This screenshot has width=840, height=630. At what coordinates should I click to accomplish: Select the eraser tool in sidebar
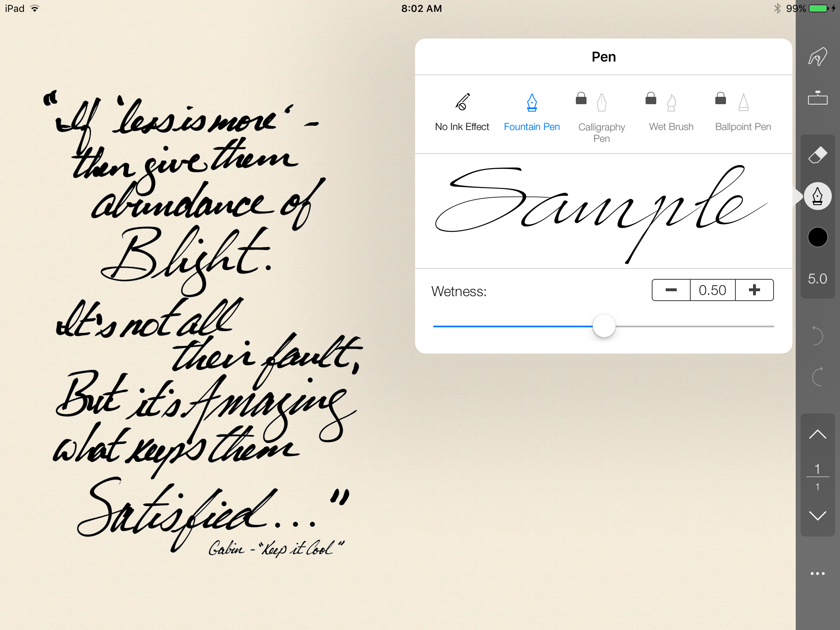pos(817,155)
